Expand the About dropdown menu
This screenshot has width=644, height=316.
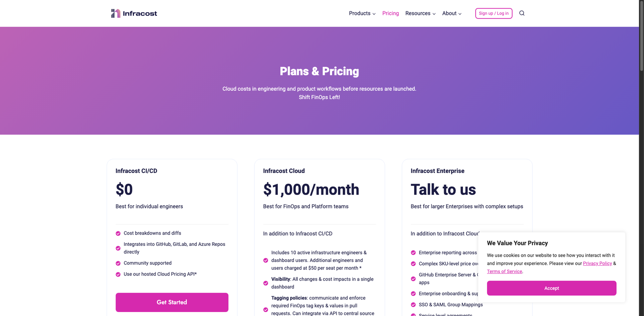pyautogui.click(x=451, y=13)
